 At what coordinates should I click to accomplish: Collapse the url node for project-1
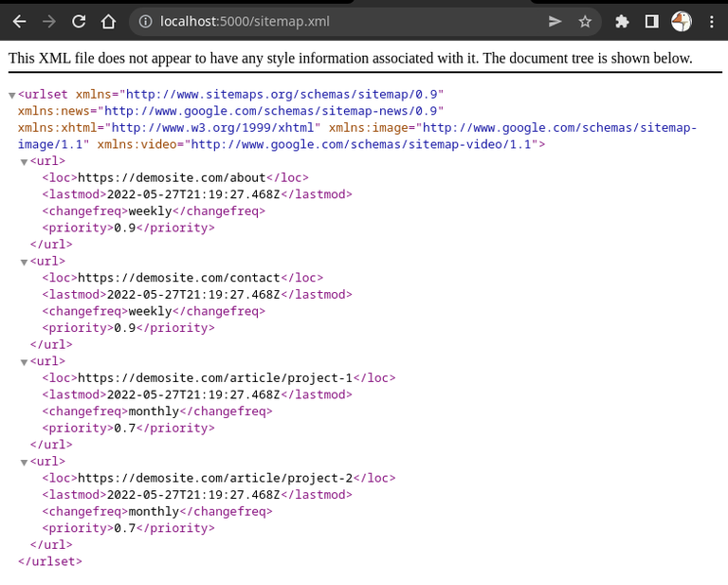tap(24, 362)
